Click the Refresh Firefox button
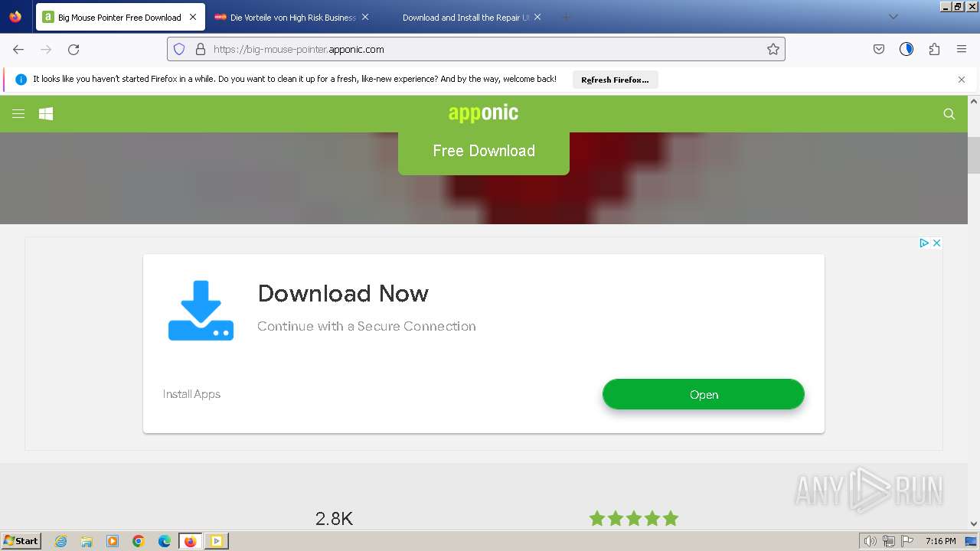 (615, 80)
